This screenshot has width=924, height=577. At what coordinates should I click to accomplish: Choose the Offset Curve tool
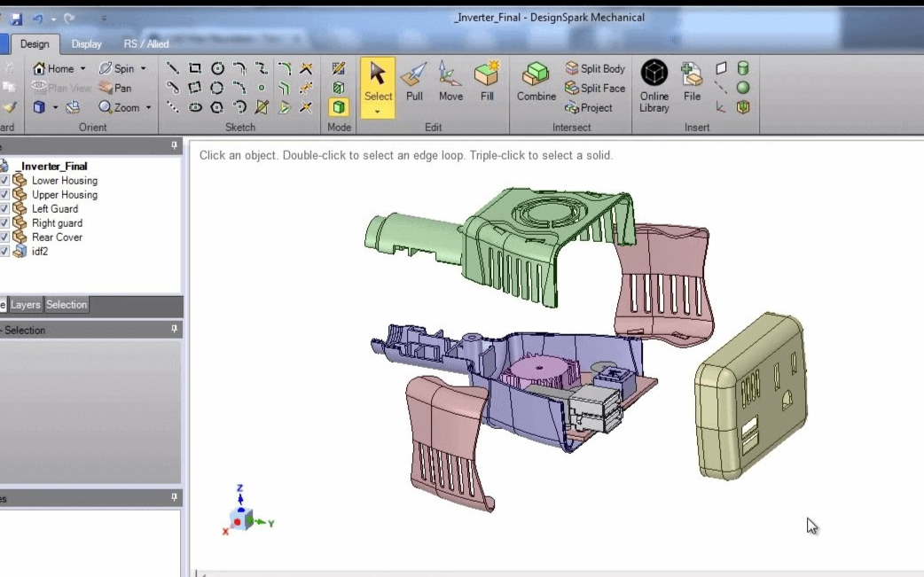point(284,88)
